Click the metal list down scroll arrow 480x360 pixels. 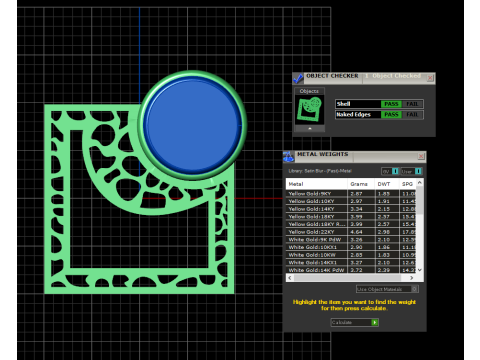coord(420,270)
